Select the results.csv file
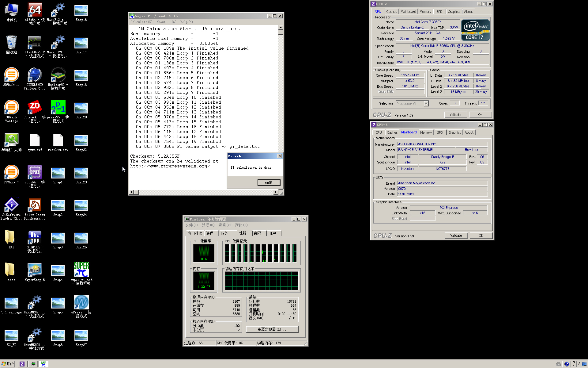This screenshot has width=588, height=368. 58,142
